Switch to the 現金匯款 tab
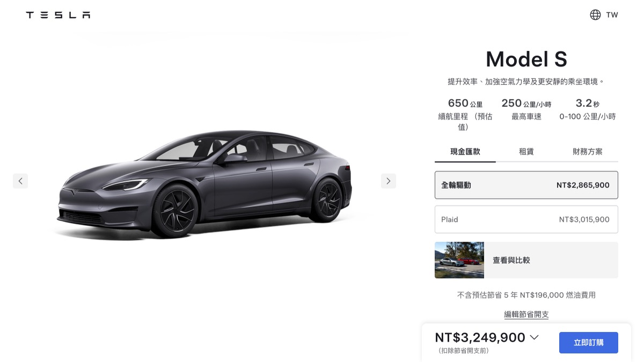644x362 pixels. (x=465, y=152)
